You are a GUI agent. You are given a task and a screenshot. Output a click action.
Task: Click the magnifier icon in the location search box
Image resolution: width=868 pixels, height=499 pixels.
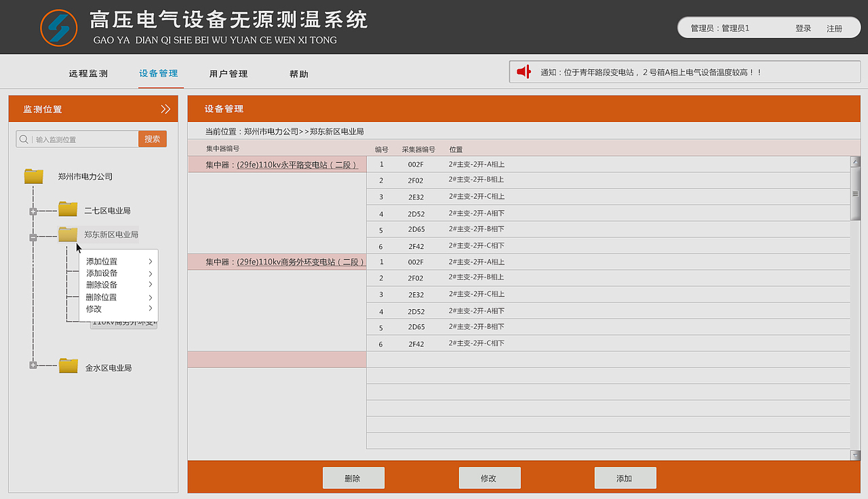(24, 138)
